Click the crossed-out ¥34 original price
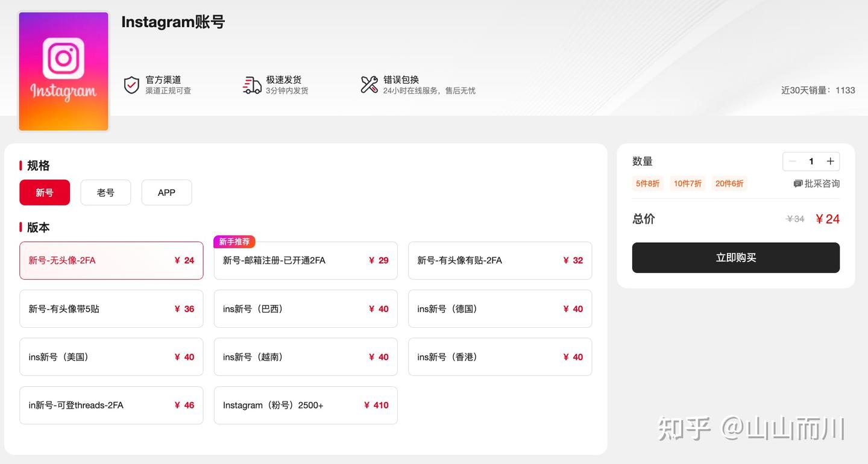Screen dimensions: 868x464 795,219
